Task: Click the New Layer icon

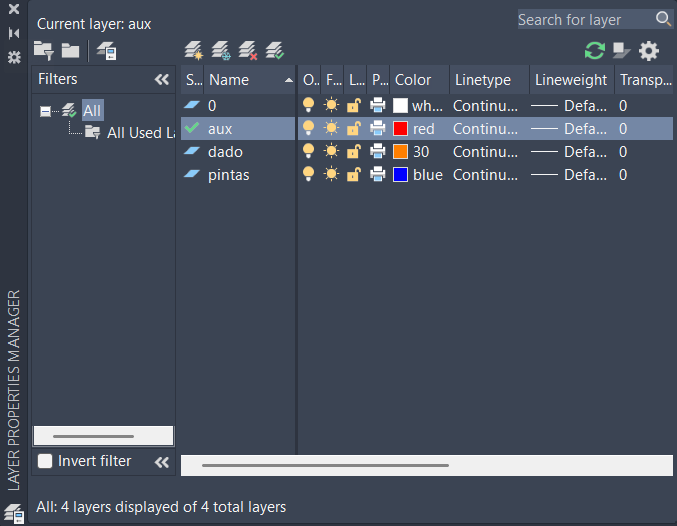Action: pyautogui.click(x=194, y=50)
